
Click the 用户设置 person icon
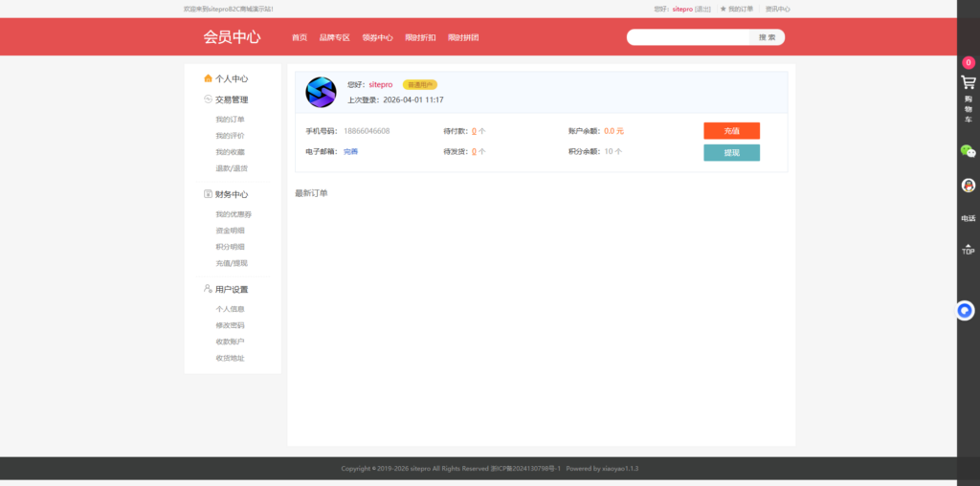(208, 289)
